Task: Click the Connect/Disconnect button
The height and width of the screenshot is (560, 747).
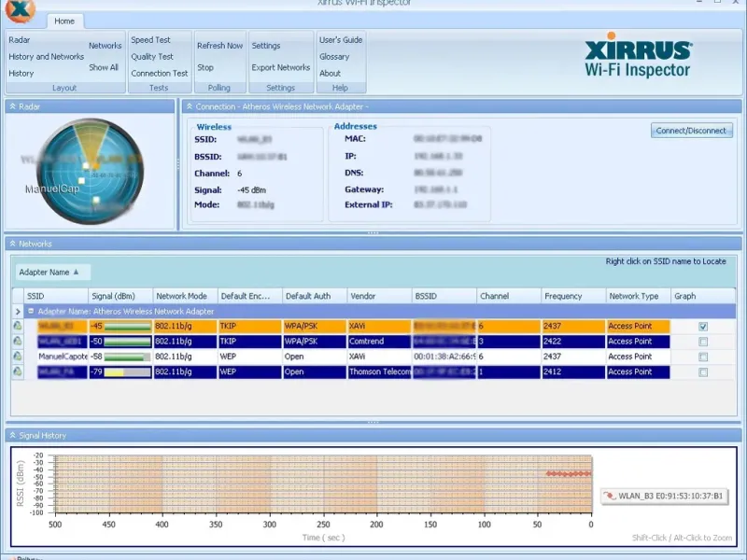Action: (x=691, y=131)
